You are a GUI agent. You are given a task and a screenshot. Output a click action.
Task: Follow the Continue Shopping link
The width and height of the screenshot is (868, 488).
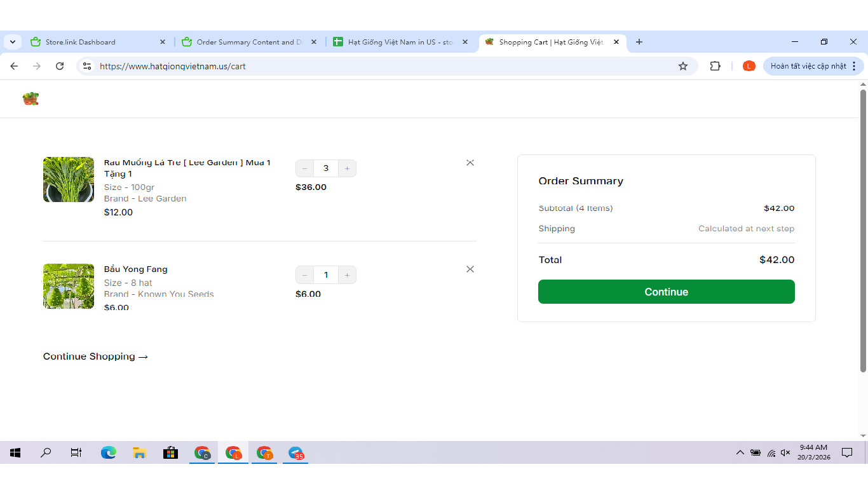(95, 356)
